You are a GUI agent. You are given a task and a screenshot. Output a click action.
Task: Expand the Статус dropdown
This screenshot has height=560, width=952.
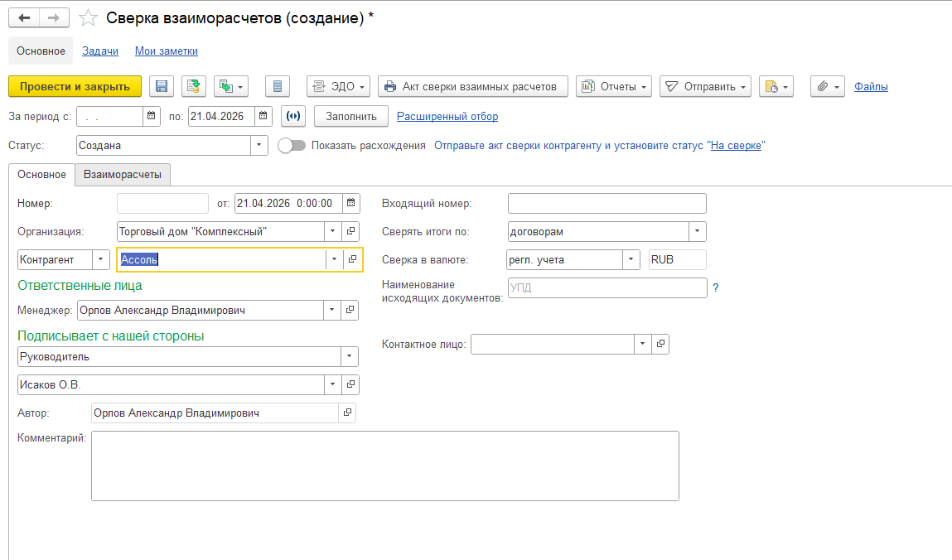pyautogui.click(x=259, y=145)
